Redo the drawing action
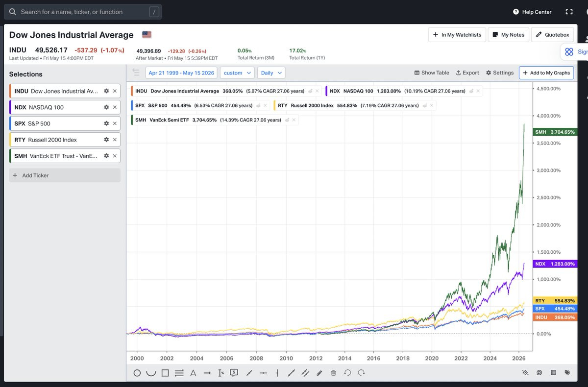The image size is (588, 387). 361,373
